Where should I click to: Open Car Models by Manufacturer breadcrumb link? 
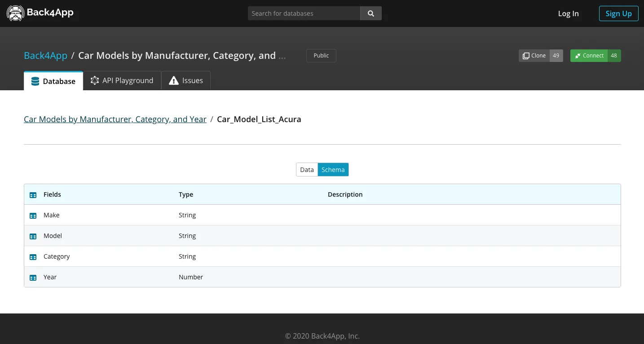point(115,119)
